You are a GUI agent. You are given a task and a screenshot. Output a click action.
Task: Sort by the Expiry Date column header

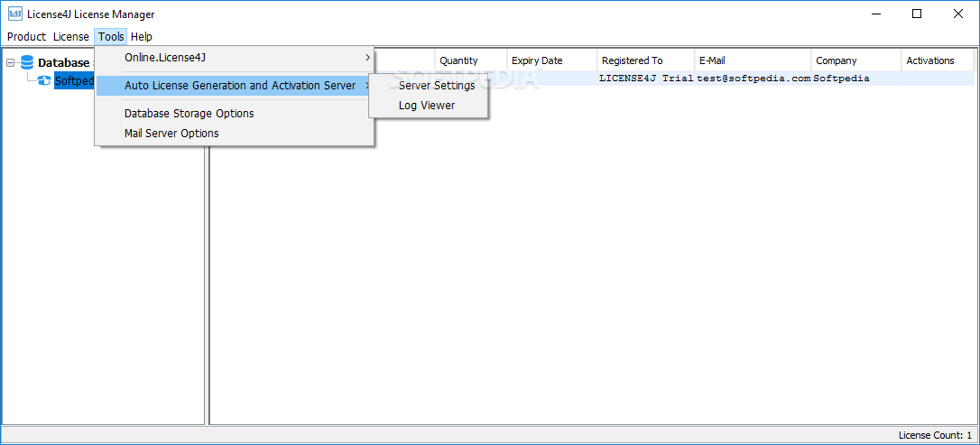tap(552, 60)
